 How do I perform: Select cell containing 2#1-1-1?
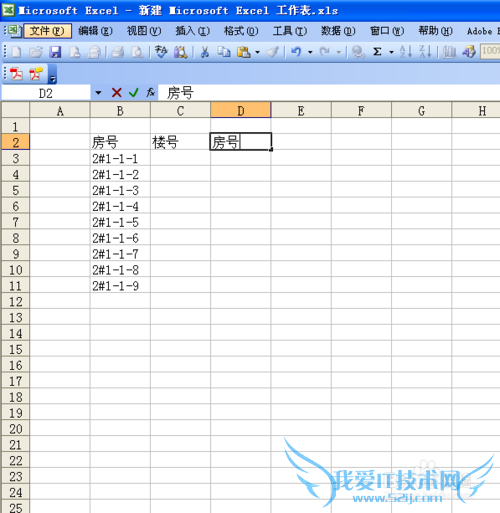point(120,158)
